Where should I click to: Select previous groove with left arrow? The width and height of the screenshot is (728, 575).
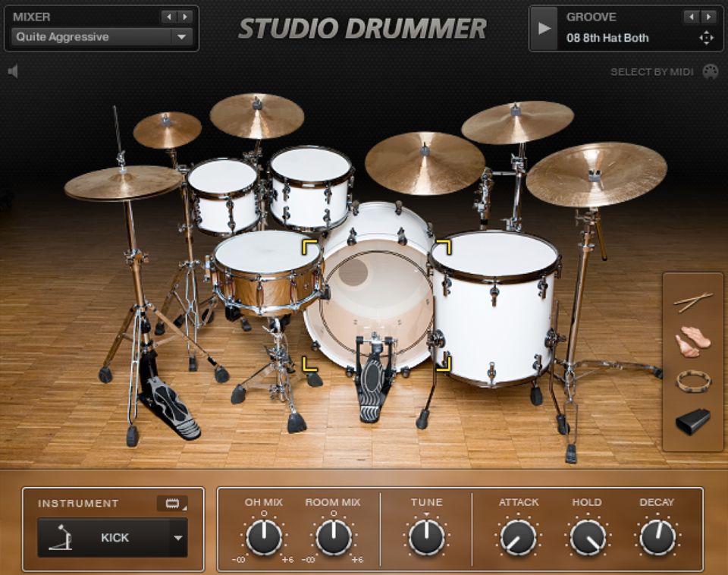[691, 17]
